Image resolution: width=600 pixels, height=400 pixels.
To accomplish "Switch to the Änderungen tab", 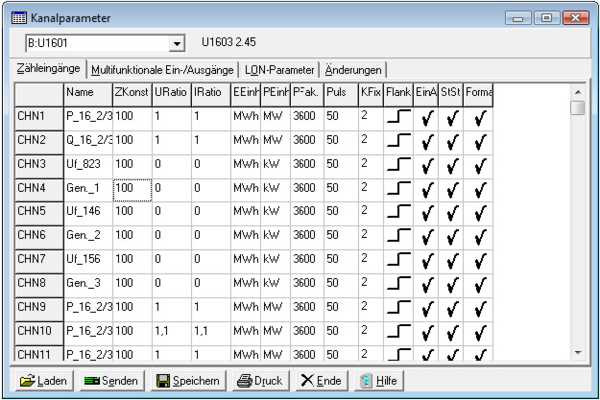I will [x=353, y=71].
